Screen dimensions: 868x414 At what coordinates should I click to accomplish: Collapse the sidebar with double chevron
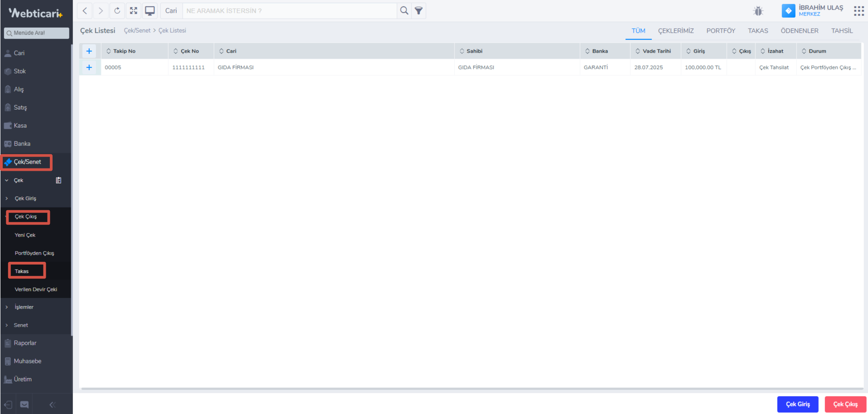coord(52,404)
